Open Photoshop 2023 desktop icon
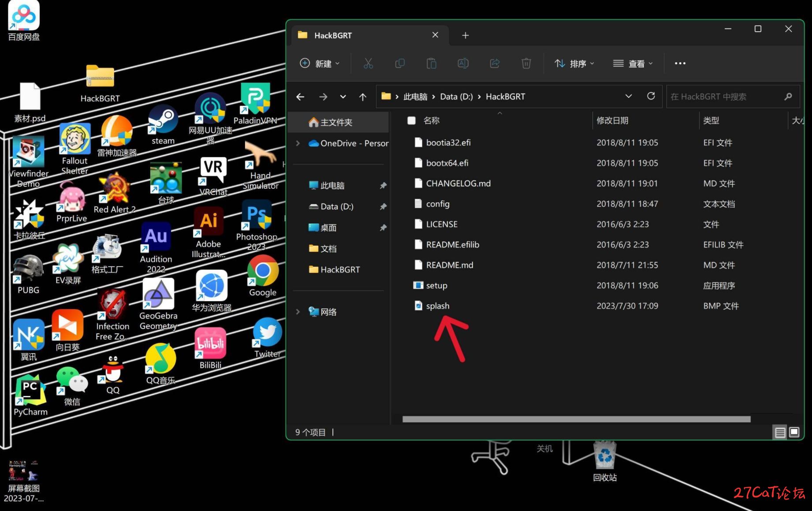This screenshot has height=511, width=812. click(x=257, y=225)
